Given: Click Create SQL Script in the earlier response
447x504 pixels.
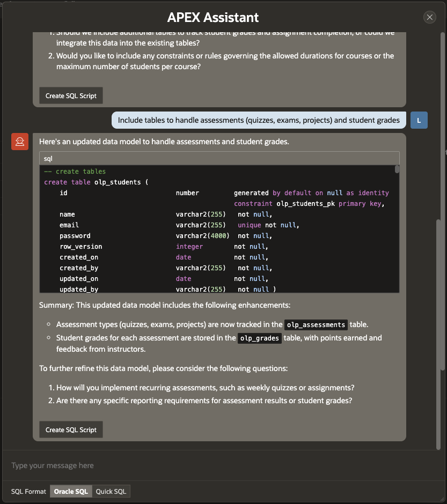Looking at the screenshot, I should 71,95.
